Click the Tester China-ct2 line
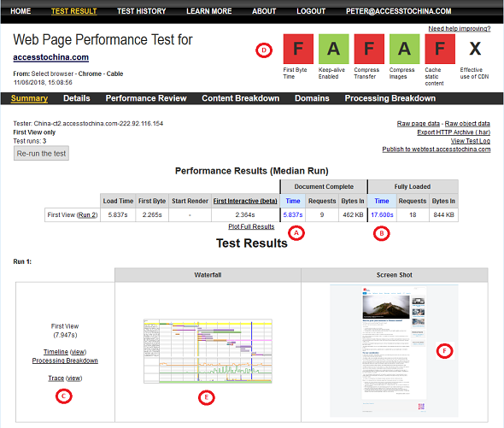This screenshot has height=428, width=504. [x=88, y=124]
